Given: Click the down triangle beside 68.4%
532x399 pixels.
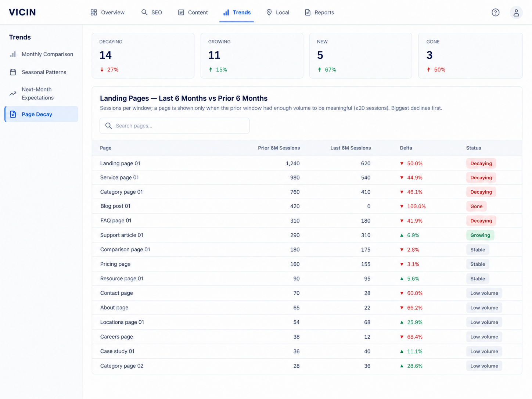Looking at the screenshot, I should [402, 337].
